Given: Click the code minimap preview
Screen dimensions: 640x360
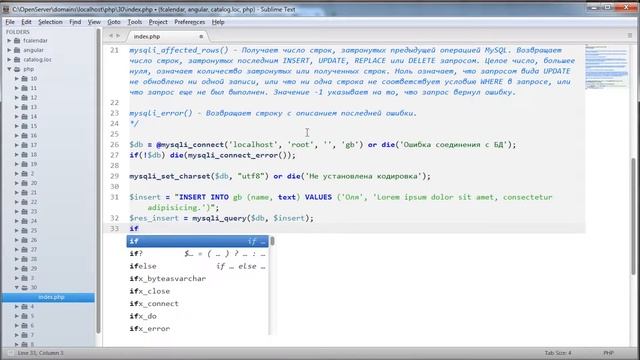Looking at the screenshot, I should tap(606, 66).
